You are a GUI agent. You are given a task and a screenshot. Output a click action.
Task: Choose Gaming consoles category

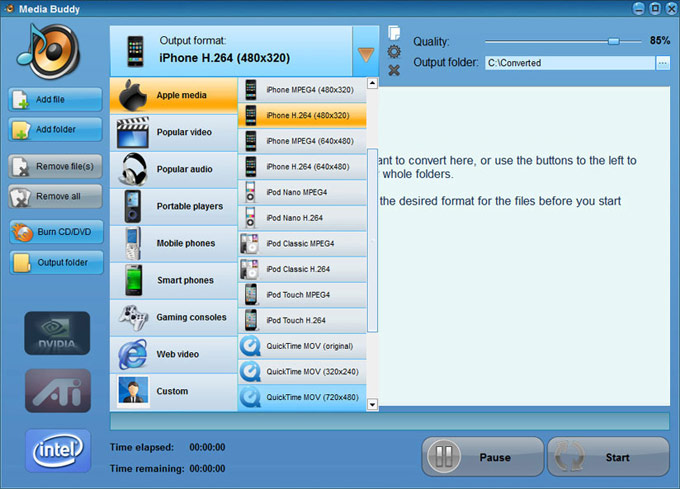click(173, 317)
